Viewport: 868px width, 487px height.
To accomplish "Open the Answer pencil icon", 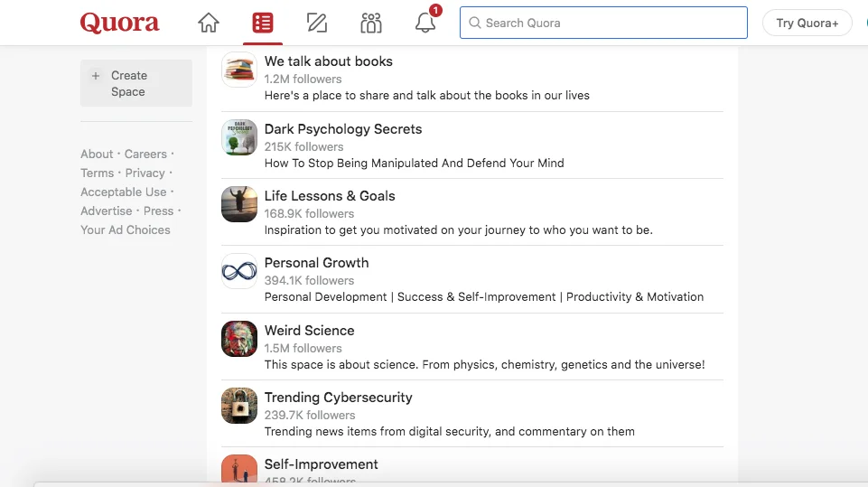I will point(316,23).
